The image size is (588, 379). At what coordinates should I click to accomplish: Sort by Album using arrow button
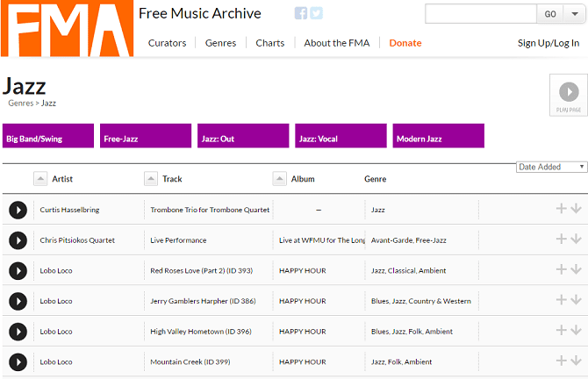coord(279,179)
